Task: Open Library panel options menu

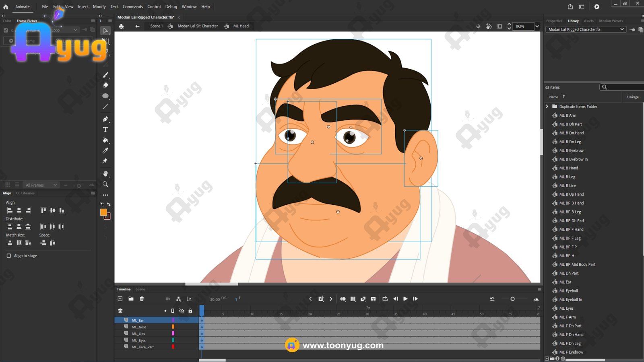Action: click(x=642, y=21)
